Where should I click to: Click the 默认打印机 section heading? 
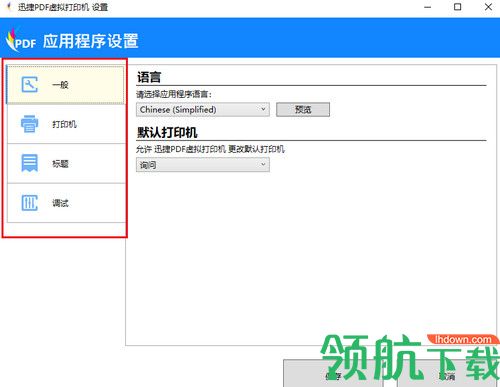[x=167, y=132]
